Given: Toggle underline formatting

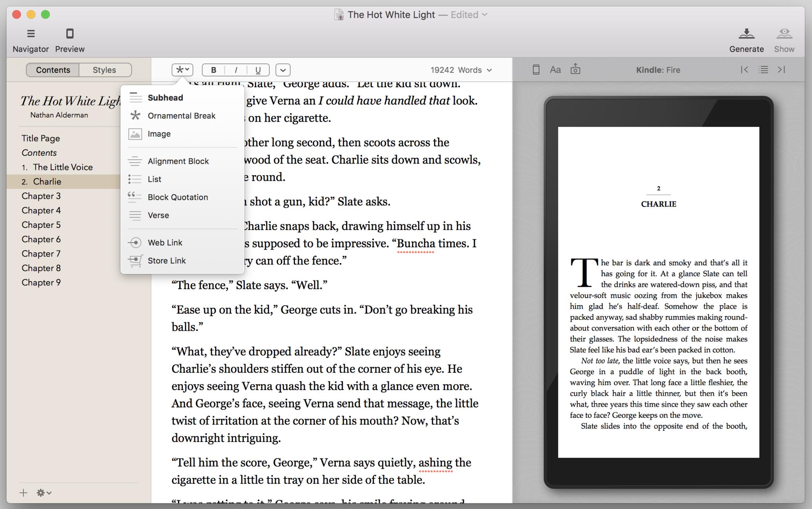Looking at the screenshot, I should [x=258, y=70].
